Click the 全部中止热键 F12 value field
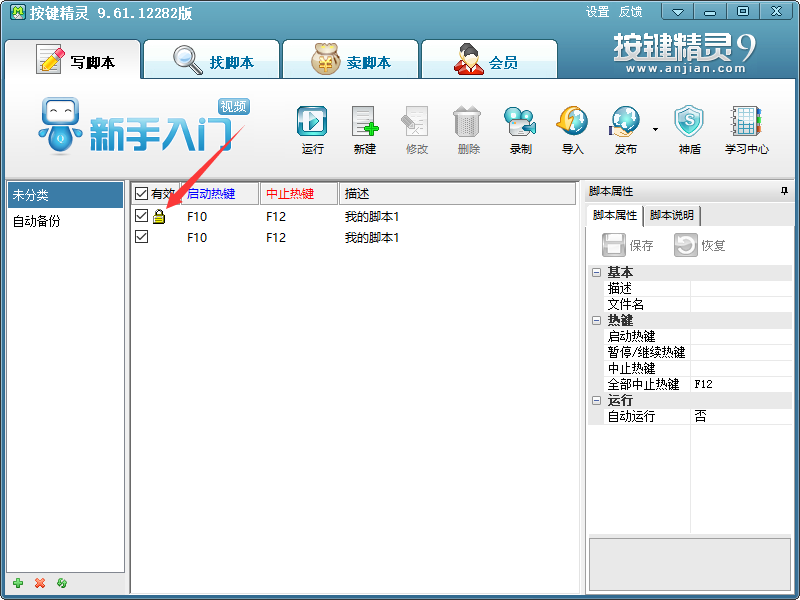This screenshot has width=800, height=600. [x=738, y=384]
